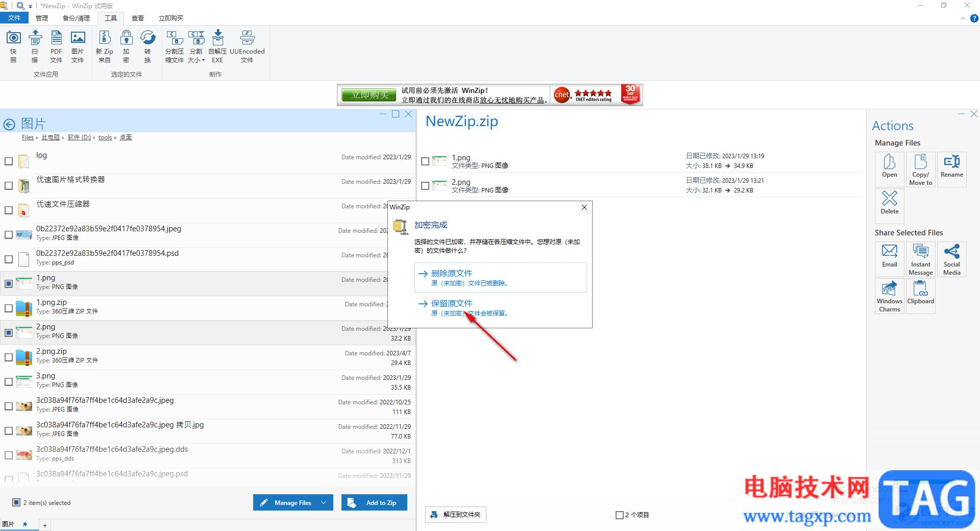Select the 工具 ribbon tab

pos(111,18)
